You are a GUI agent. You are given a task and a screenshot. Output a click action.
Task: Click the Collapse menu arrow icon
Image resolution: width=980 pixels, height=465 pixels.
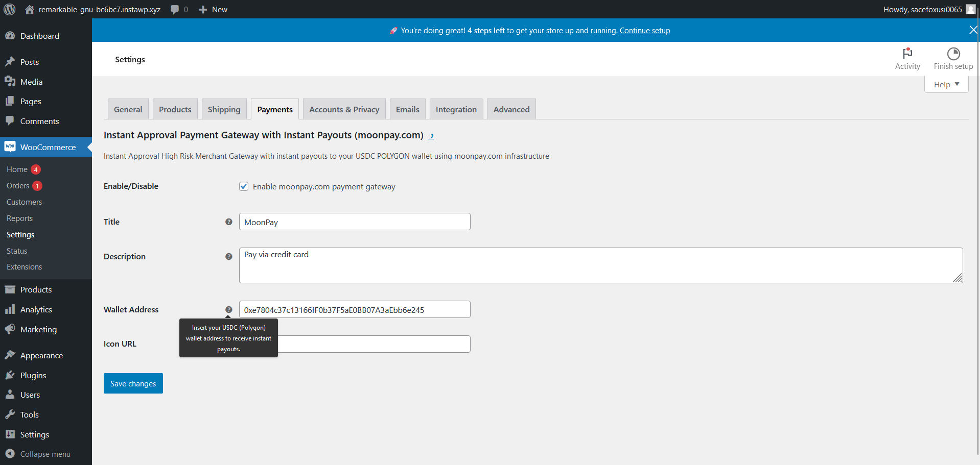pyautogui.click(x=10, y=454)
